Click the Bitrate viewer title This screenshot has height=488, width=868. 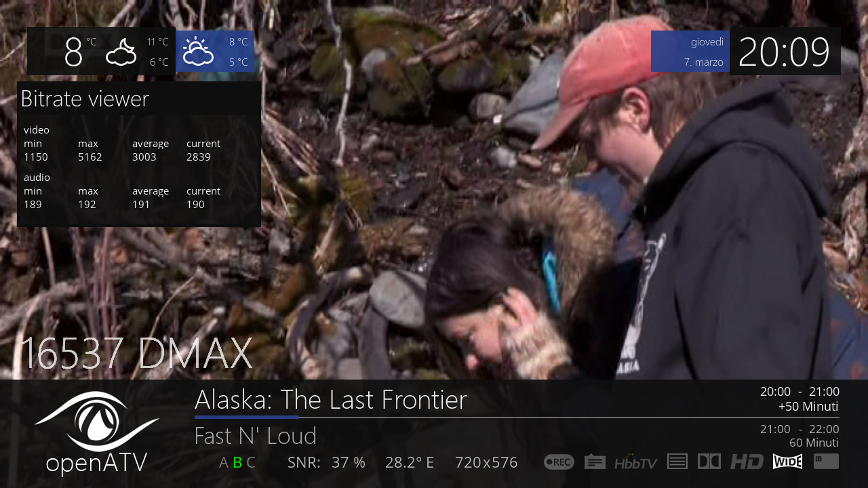tap(85, 99)
